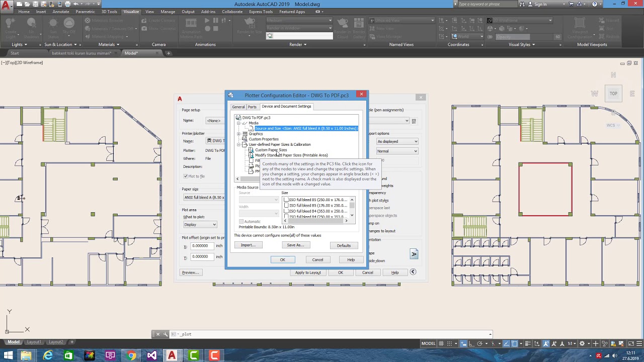Screen dimensions: 644x362
Task: Toggle ortho mode icon in status bar
Action: [471, 343]
